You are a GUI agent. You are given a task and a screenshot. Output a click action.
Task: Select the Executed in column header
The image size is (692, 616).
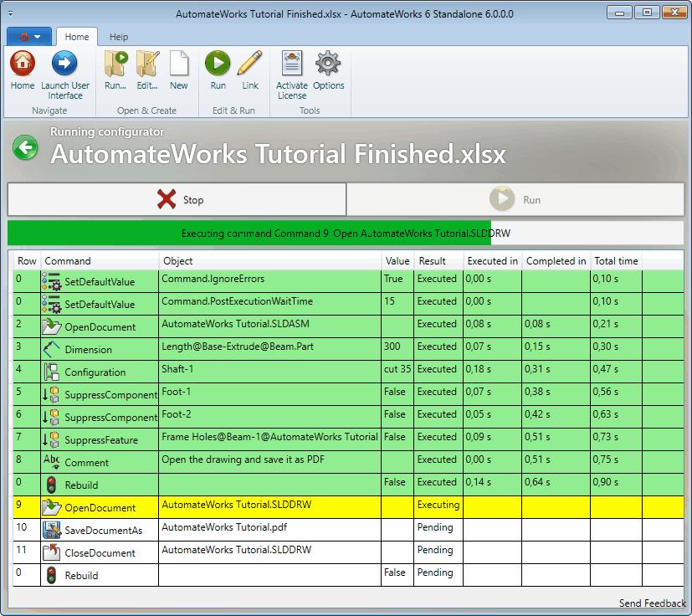tap(493, 261)
